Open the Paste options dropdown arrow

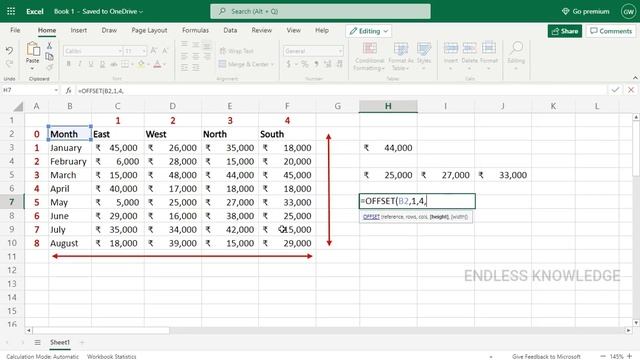tap(32, 68)
